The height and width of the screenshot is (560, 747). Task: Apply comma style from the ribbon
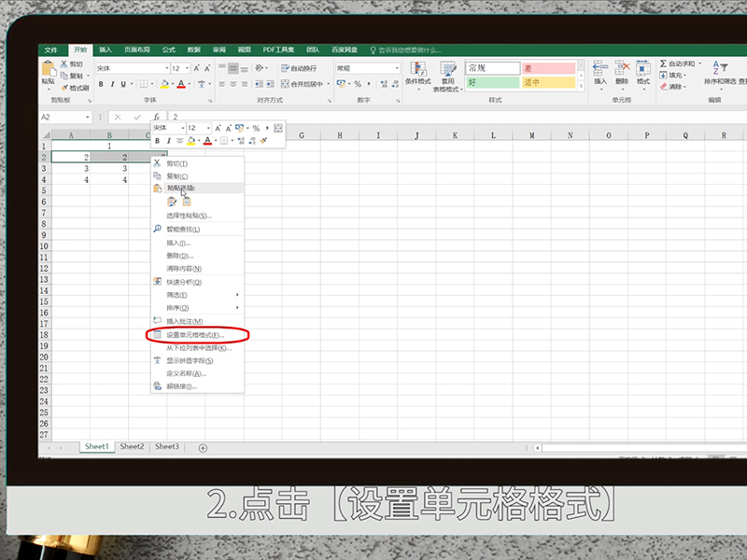pos(369,84)
